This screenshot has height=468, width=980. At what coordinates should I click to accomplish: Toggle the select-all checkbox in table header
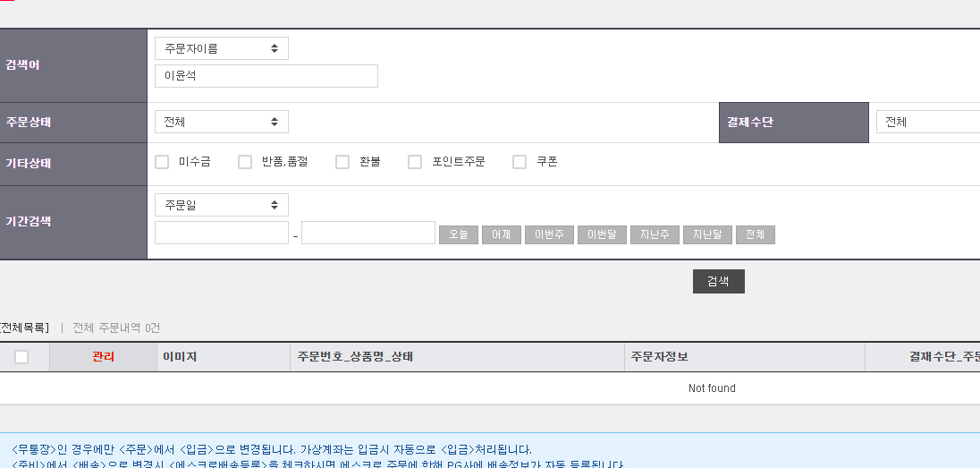coord(21,357)
